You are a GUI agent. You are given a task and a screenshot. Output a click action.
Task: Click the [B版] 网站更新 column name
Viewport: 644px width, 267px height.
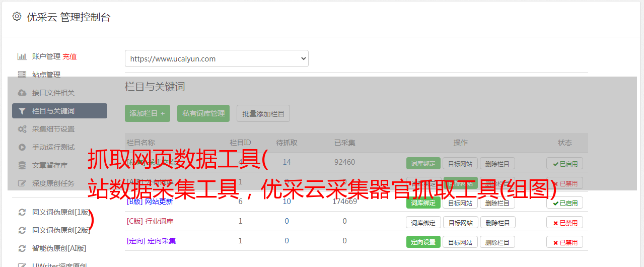point(150,202)
